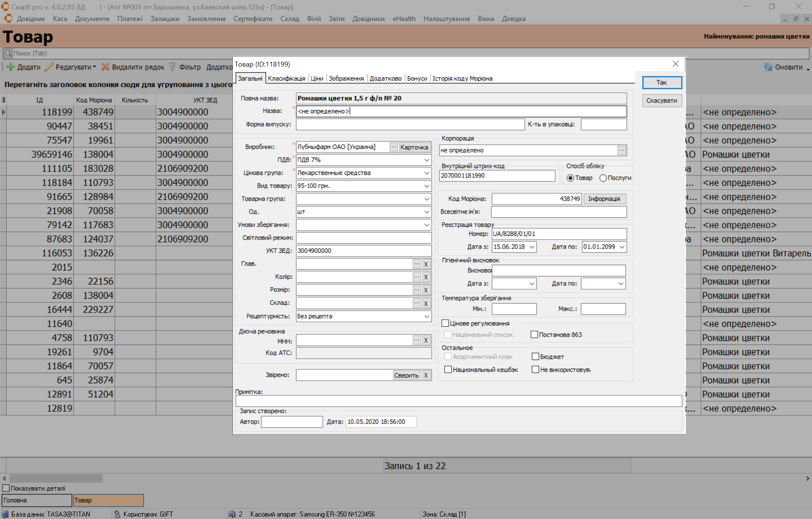
Task: Click the green plus Додати icon
Action: [x=11, y=67]
